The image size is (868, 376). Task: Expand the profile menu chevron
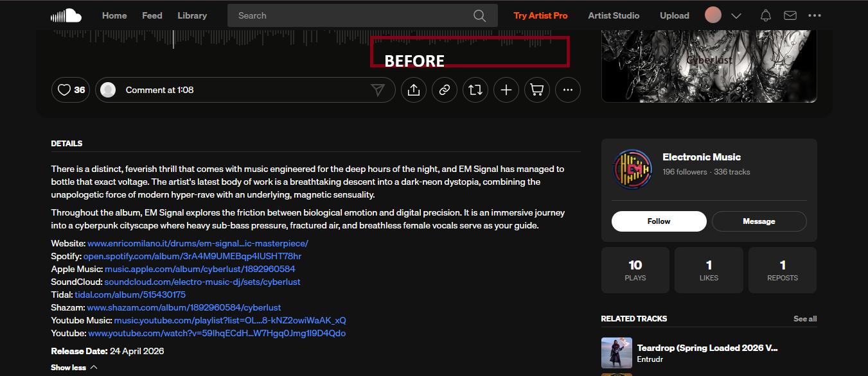[736, 15]
